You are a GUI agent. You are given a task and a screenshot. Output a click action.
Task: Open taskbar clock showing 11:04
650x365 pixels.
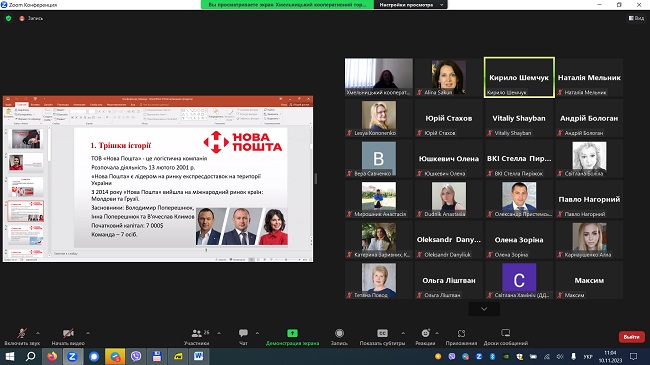tap(610, 356)
